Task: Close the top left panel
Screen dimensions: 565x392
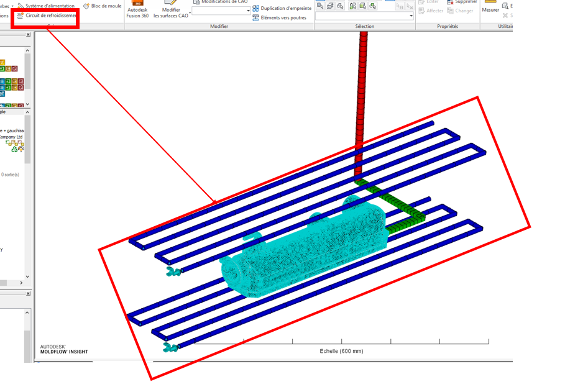Action: coord(28,35)
